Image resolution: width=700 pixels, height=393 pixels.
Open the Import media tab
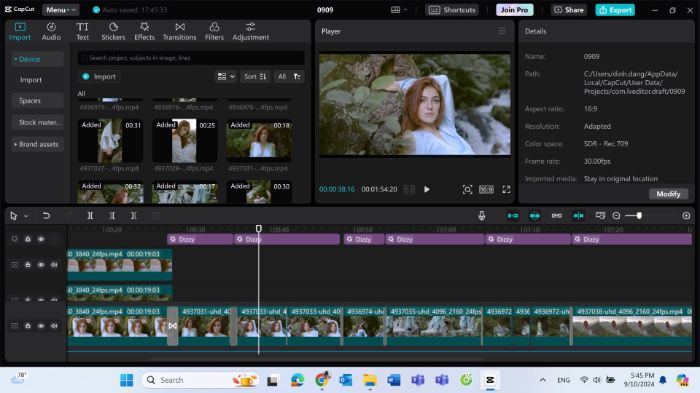20,32
